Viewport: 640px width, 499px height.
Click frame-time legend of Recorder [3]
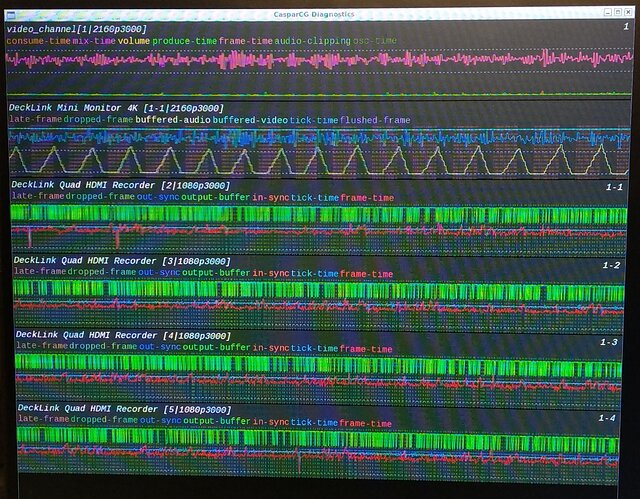[x=367, y=274]
